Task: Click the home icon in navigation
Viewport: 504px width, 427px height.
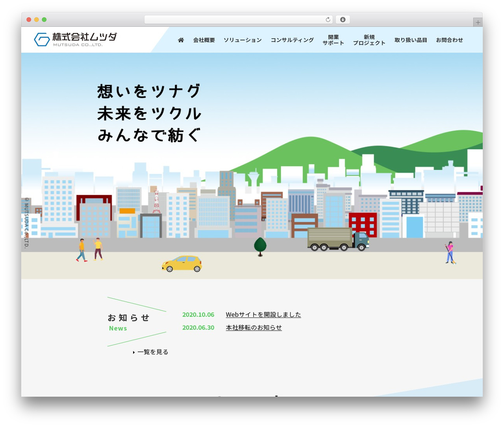Action: click(181, 40)
